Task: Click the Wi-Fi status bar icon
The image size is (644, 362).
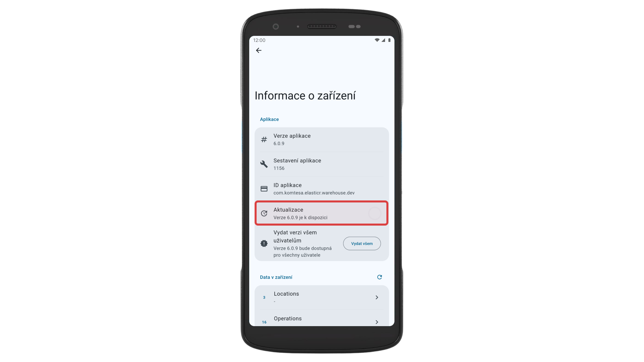Action: tap(377, 40)
